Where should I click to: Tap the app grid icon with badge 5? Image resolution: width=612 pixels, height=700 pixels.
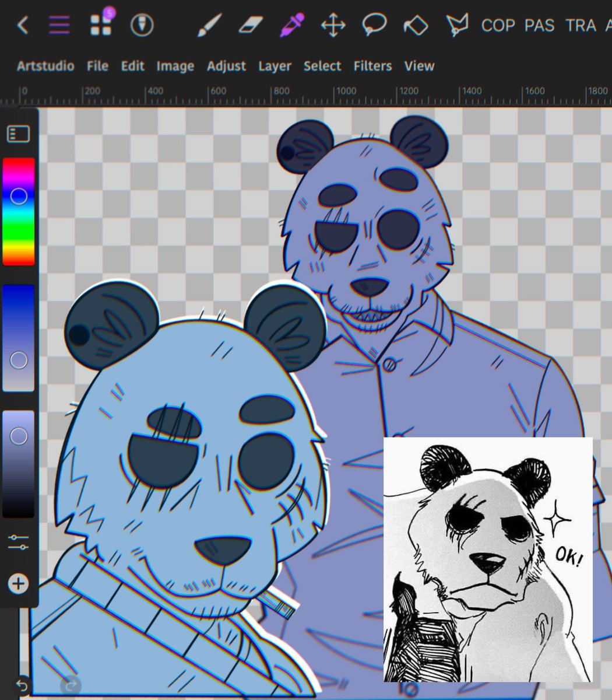tap(100, 24)
